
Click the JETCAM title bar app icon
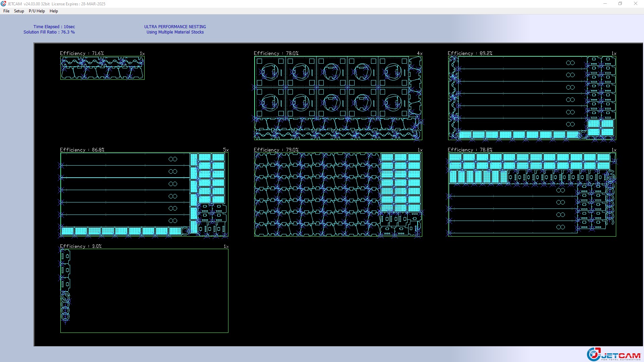(3, 4)
